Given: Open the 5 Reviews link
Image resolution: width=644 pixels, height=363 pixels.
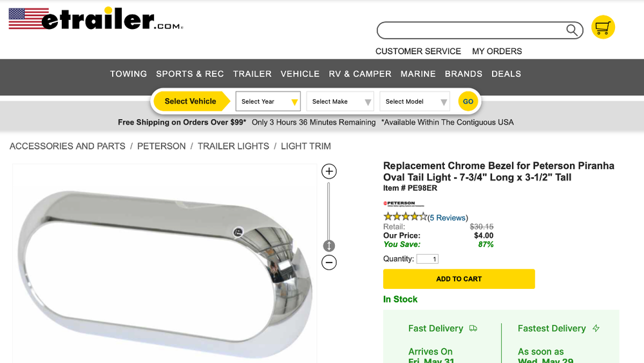Looking at the screenshot, I should pyautogui.click(x=448, y=218).
